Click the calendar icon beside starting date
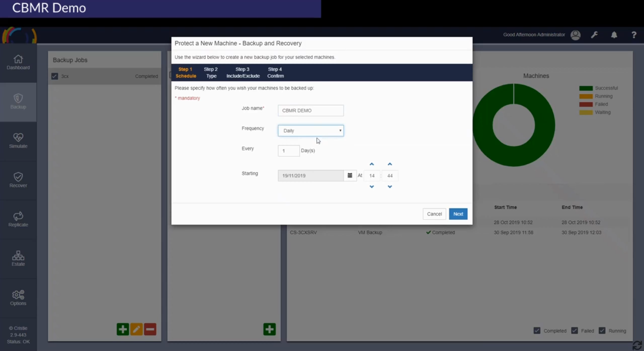The image size is (644, 351). pyautogui.click(x=350, y=176)
